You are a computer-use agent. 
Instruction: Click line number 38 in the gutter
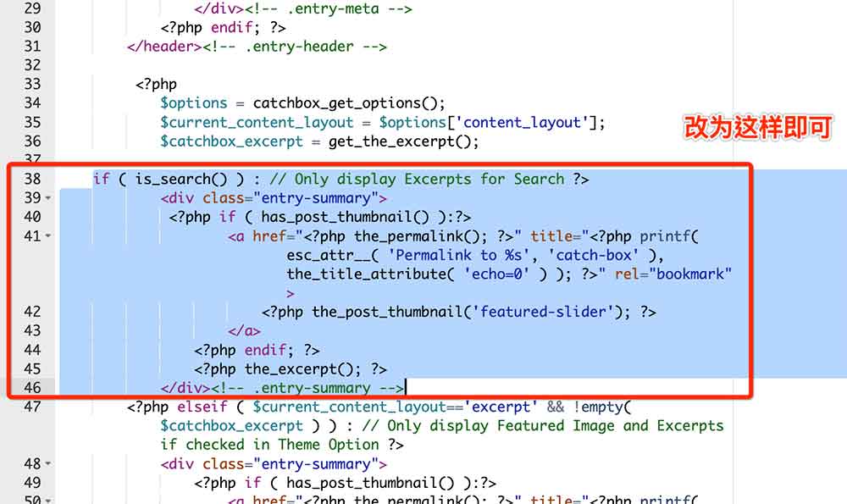click(32, 180)
